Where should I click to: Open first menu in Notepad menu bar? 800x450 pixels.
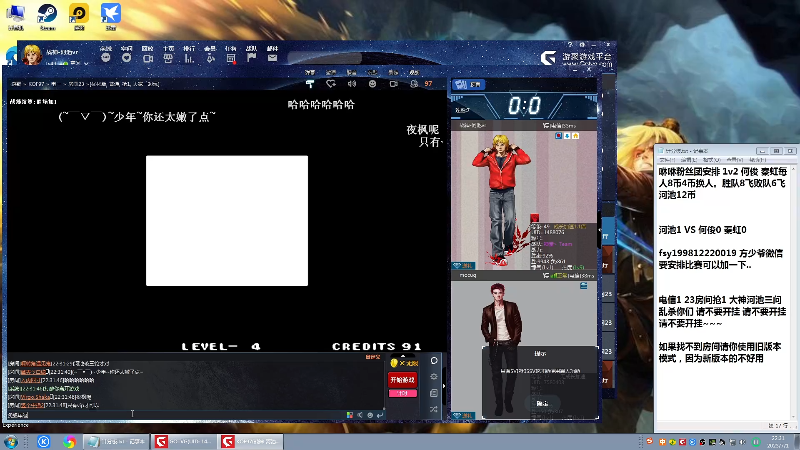pyautogui.click(x=666, y=160)
